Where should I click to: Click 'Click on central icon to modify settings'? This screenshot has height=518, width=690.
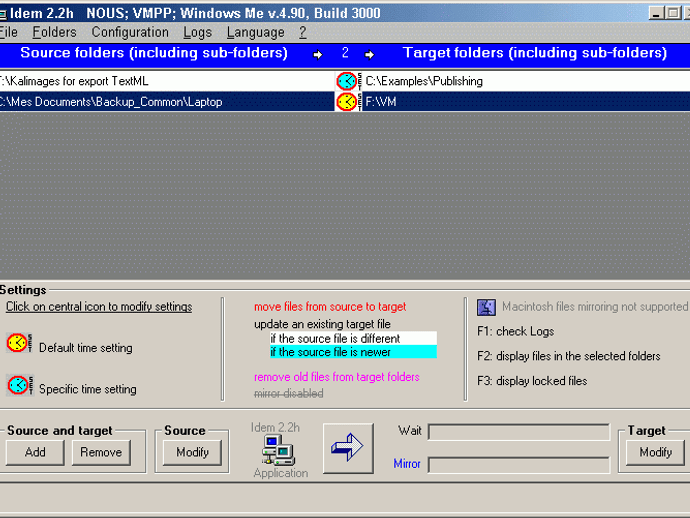coord(99,307)
